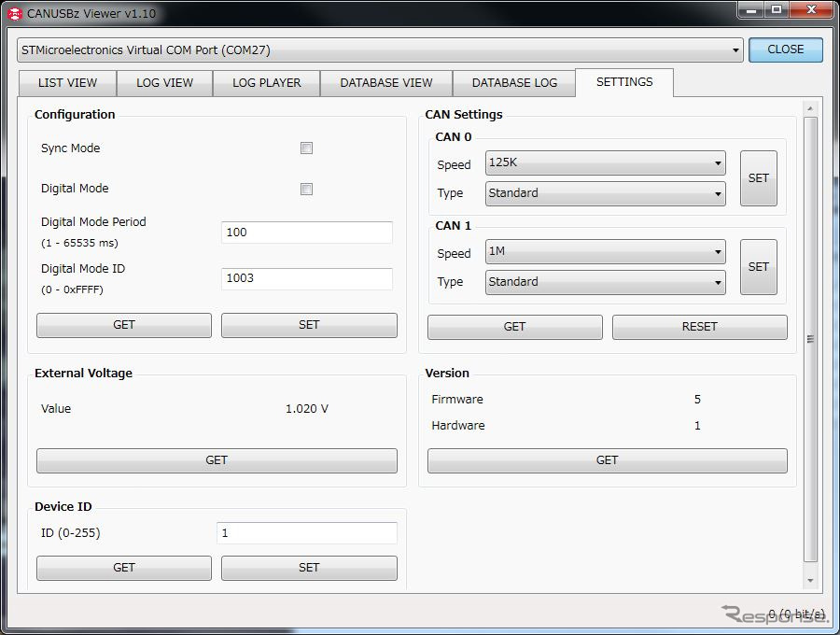Enable the Sync Mode checkbox

point(306,148)
